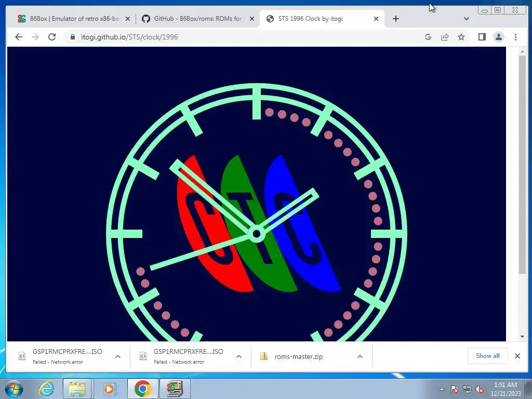This screenshot has width=532, height=399.
Task: Click the clock's center hub
Action: coord(257,234)
